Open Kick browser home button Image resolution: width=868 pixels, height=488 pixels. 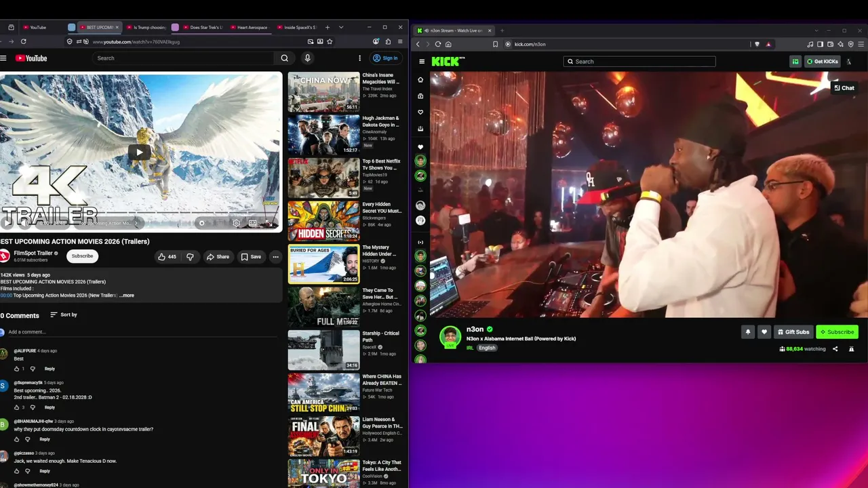click(448, 44)
